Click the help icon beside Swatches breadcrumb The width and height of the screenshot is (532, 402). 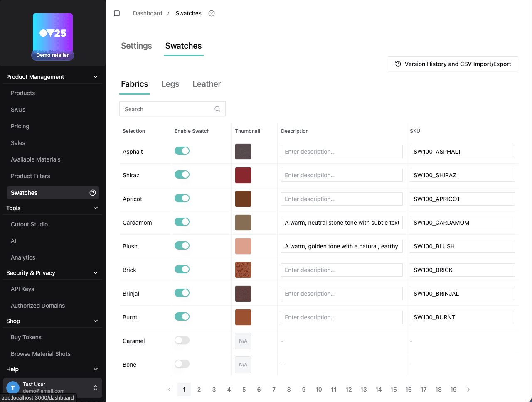(212, 13)
